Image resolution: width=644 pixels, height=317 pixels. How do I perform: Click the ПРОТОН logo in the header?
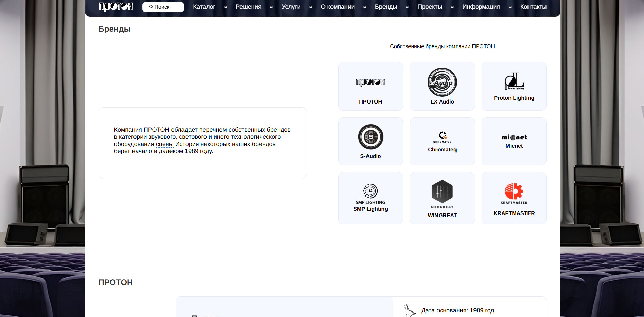(115, 7)
